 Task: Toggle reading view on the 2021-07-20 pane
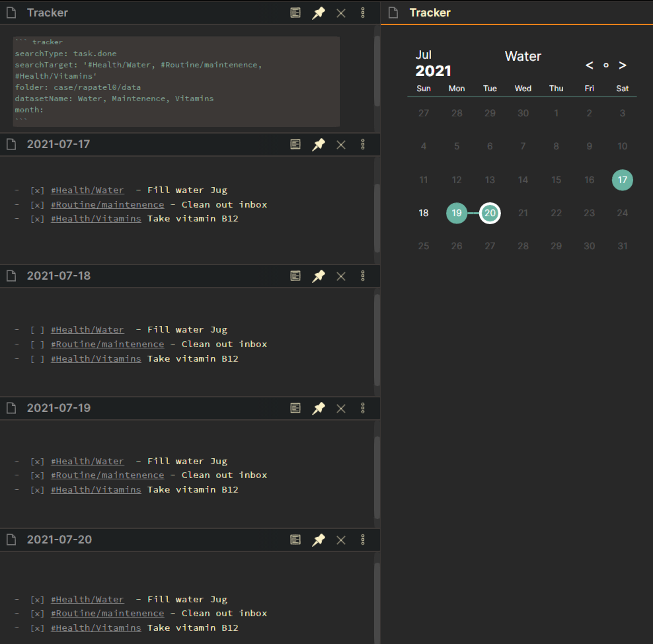[x=295, y=540]
